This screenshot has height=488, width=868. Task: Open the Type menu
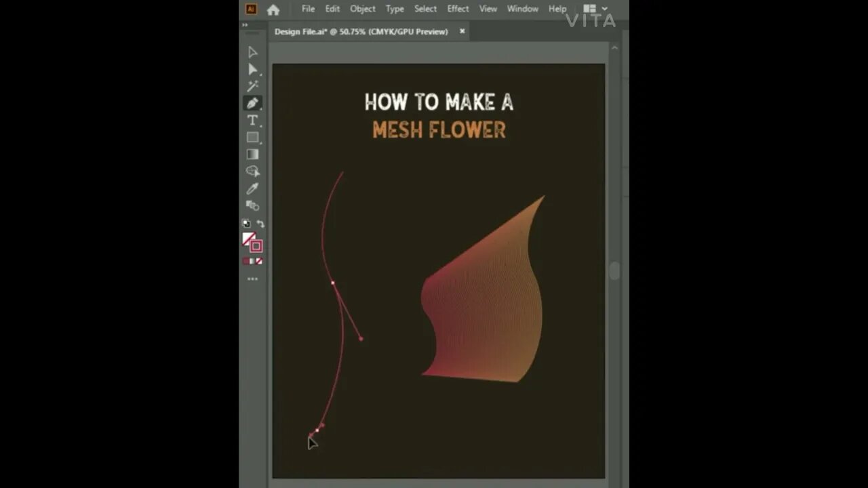click(x=395, y=9)
